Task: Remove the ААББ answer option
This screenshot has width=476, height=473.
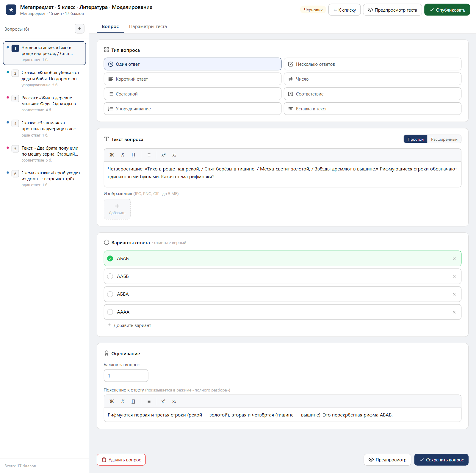Action: point(454,276)
